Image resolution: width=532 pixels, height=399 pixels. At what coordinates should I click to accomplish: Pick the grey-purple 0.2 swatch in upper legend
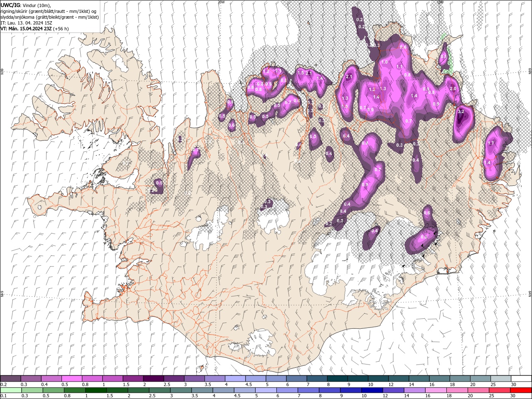point(10,379)
